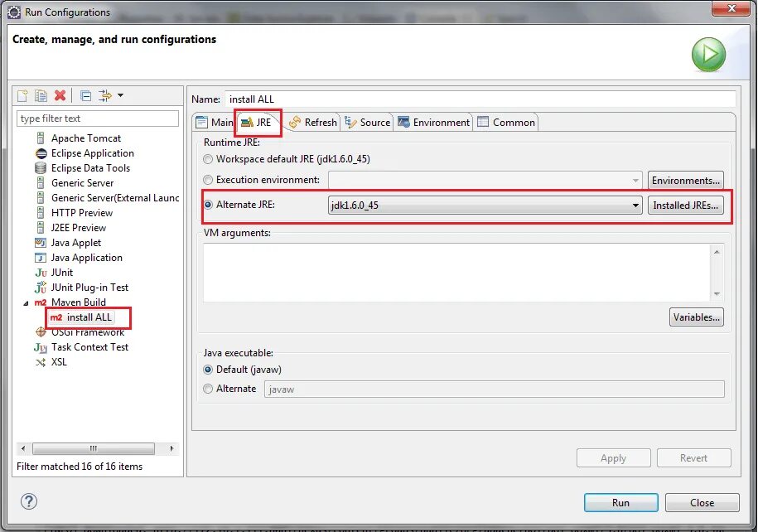
Task: Select the Eclipse Application tree entry
Action: click(92, 153)
